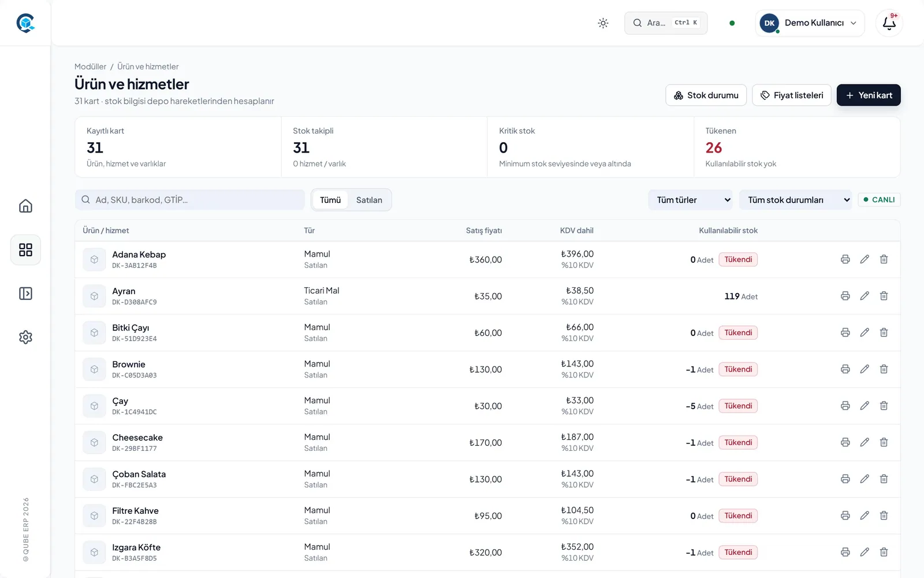Open the global Ara search box
The image size is (924, 578).
[666, 23]
